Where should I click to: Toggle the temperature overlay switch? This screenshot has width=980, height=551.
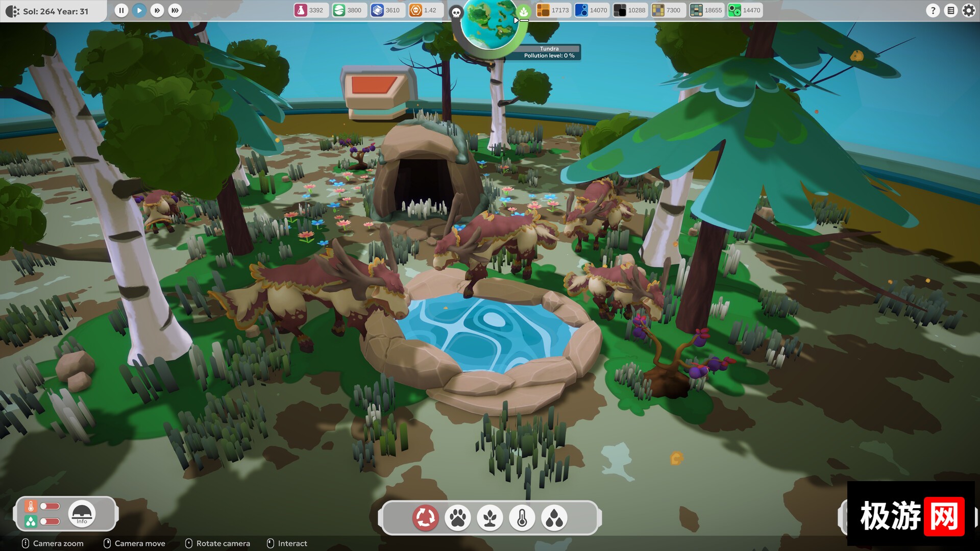click(x=50, y=506)
